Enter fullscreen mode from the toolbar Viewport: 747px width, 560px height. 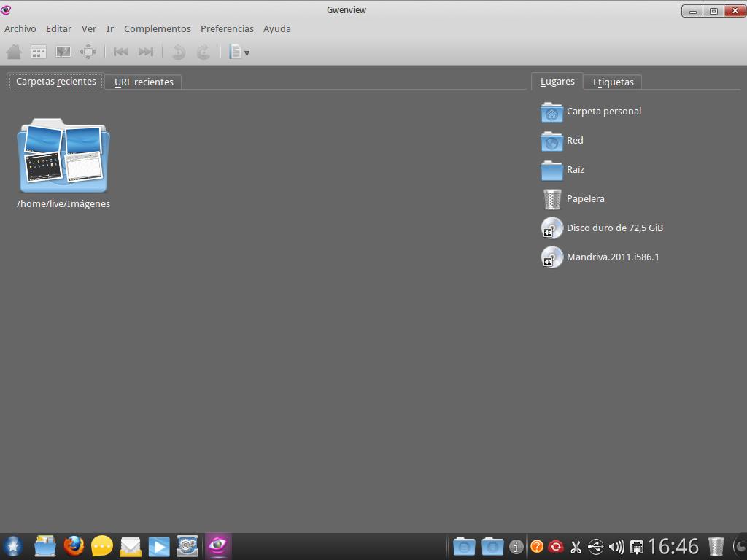coord(88,52)
